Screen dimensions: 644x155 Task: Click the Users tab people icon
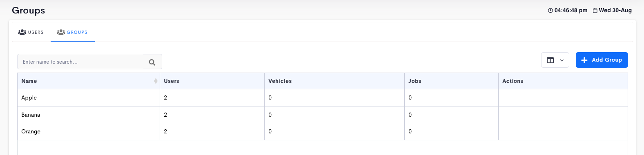point(22,32)
